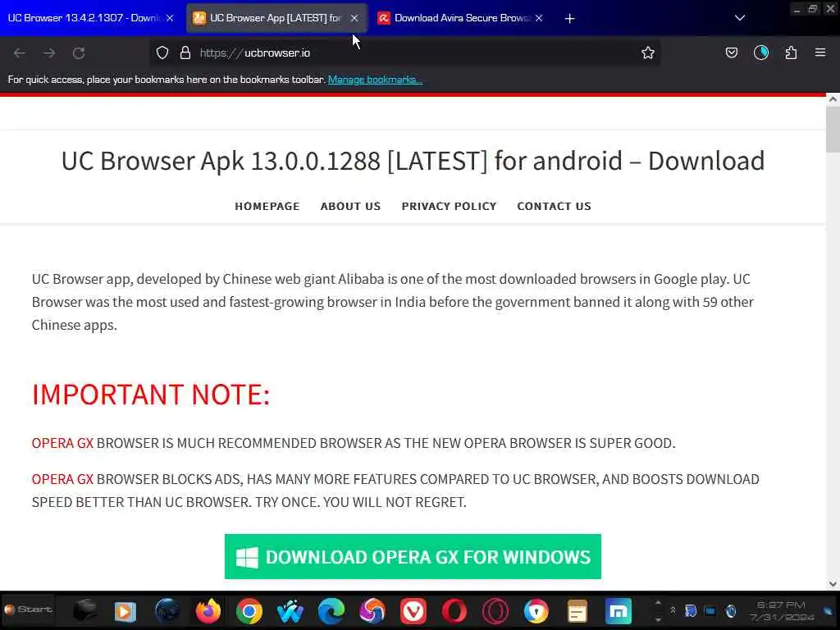Click the ucbrowser.io address bar

click(407, 52)
